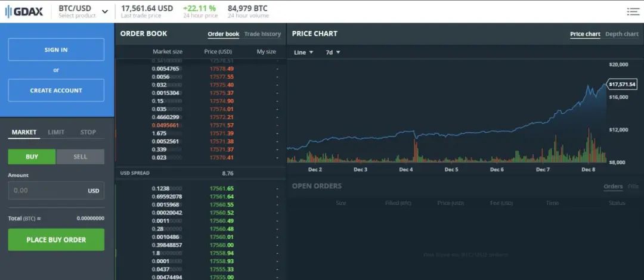
Task: Open the Fills tab in open orders
Action: coord(633,186)
